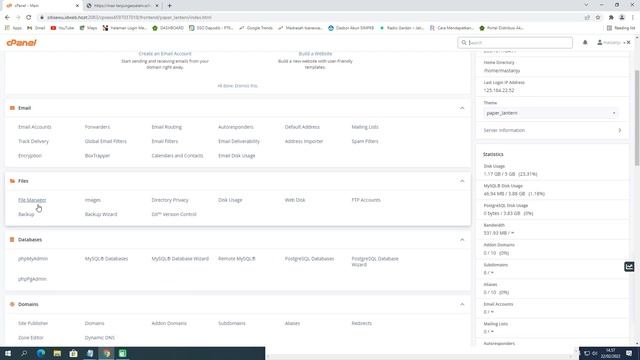
Task: Go back with browser back arrow
Action: coord(7,18)
